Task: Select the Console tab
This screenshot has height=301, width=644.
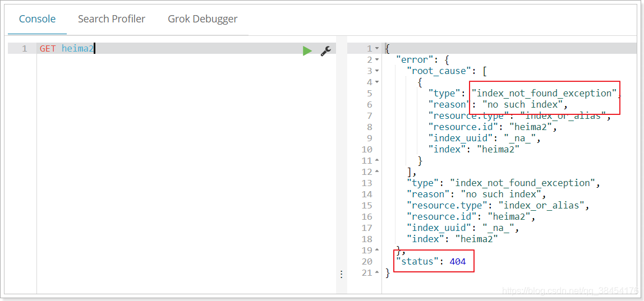Action: pos(38,19)
